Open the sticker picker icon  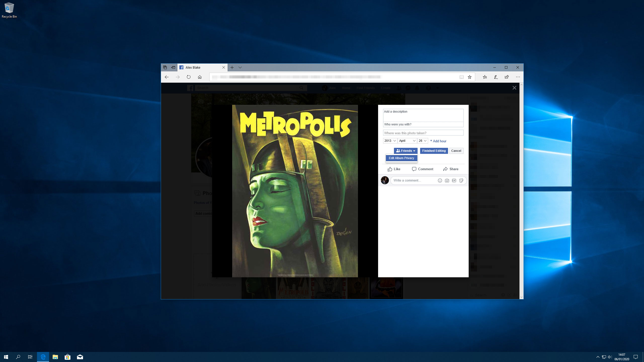point(461,180)
